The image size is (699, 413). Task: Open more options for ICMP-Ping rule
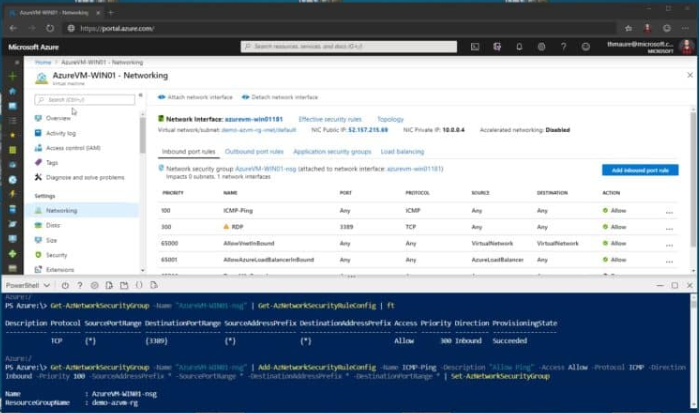[669, 211]
